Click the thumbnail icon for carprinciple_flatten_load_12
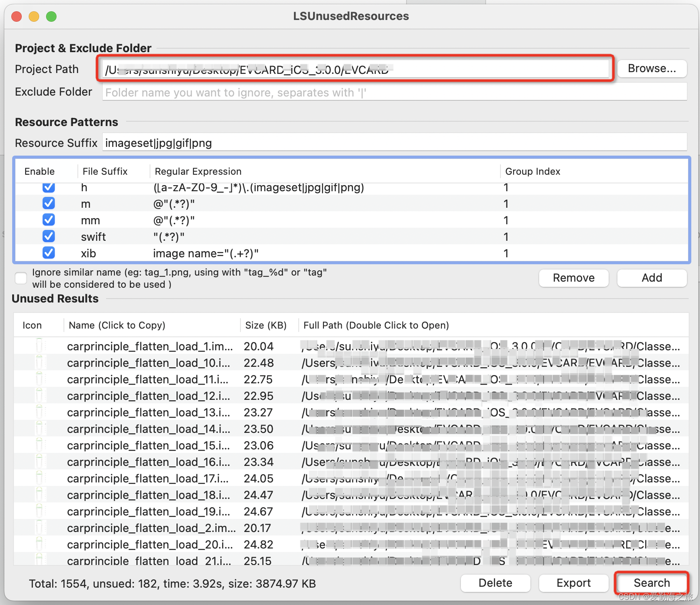 pyautogui.click(x=39, y=395)
